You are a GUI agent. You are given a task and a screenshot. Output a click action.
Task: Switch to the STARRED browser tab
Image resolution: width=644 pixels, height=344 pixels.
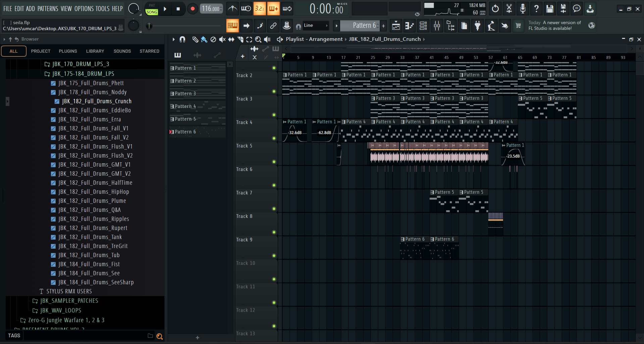tap(149, 51)
